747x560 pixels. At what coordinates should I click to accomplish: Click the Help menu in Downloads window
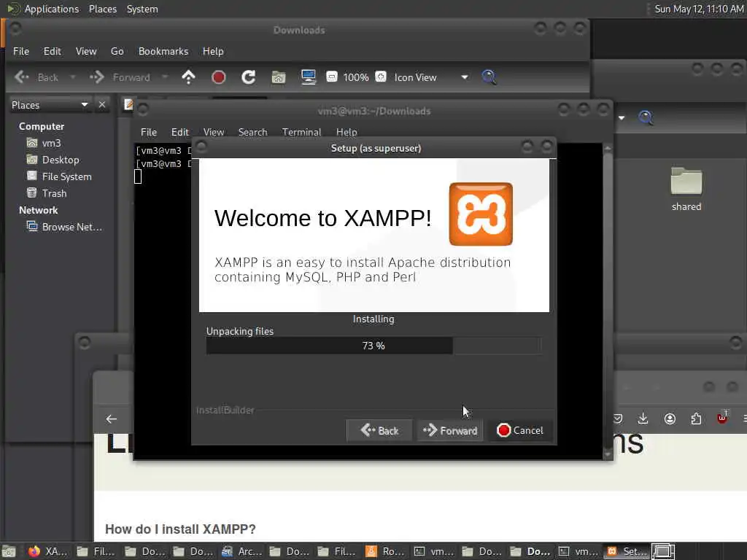pyautogui.click(x=213, y=51)
